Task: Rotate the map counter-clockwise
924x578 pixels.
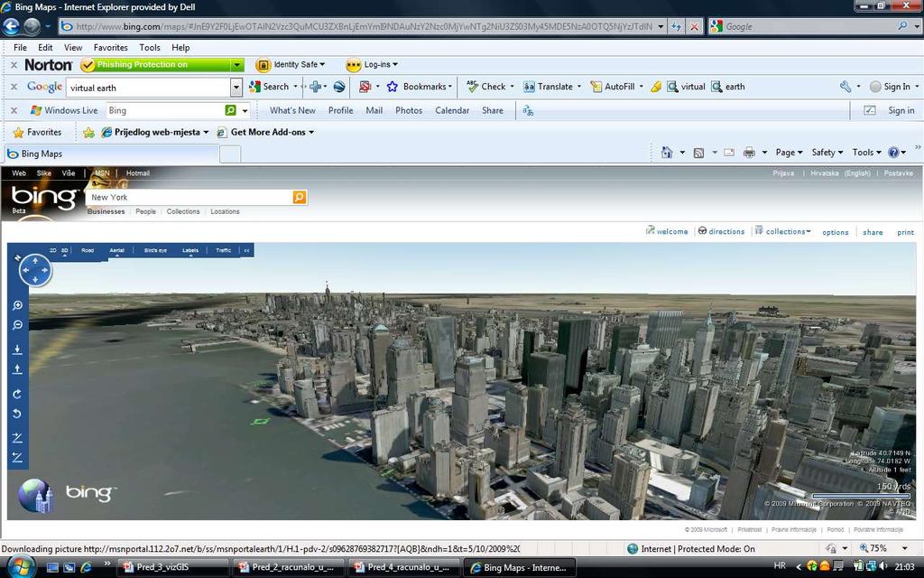Action: point(18,414)
